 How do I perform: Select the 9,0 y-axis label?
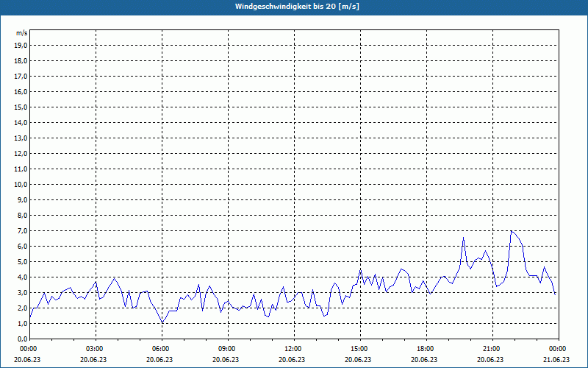point(23,199)
